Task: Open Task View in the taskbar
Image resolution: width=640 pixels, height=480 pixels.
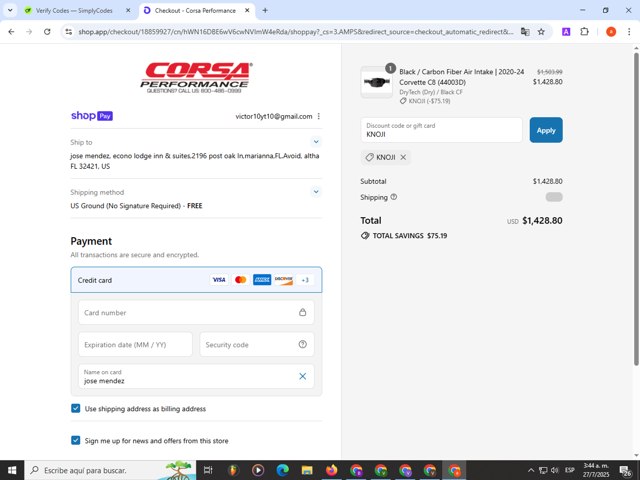Action: [x=208, y=470]
